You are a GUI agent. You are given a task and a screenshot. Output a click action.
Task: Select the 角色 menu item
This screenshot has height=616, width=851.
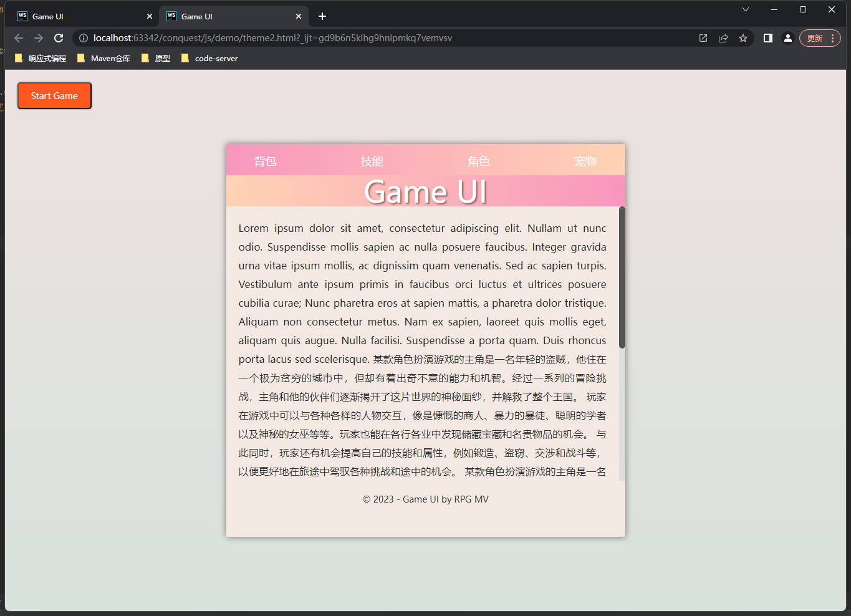(x=479, y=161)
